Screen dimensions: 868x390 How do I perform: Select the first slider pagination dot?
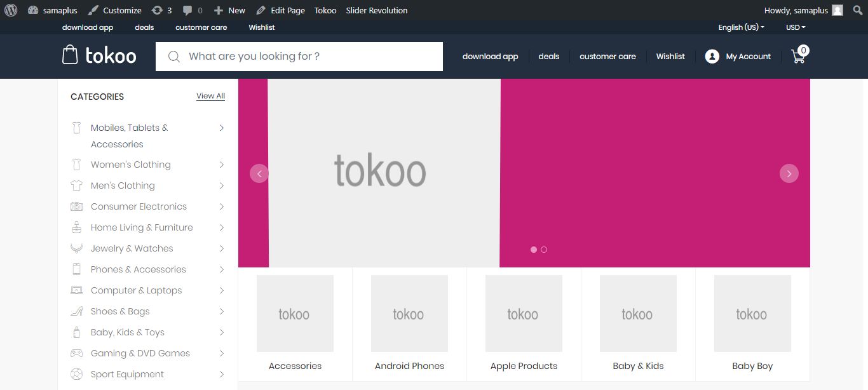pos(534,250)
